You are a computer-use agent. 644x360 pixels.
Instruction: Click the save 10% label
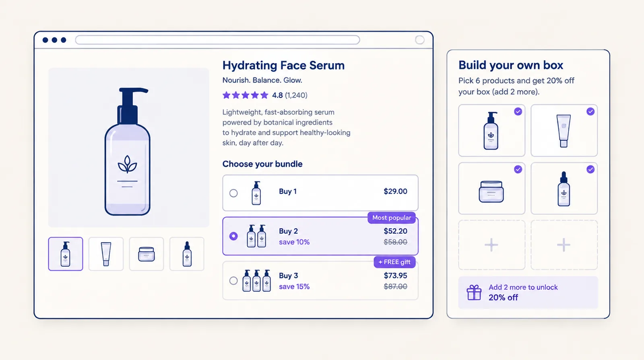[294, 242]
